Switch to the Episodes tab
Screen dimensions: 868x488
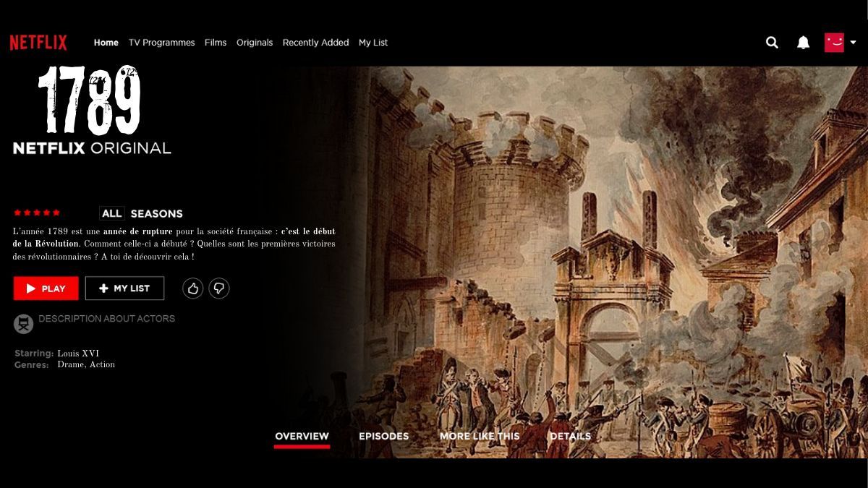[x=383, y=436]
